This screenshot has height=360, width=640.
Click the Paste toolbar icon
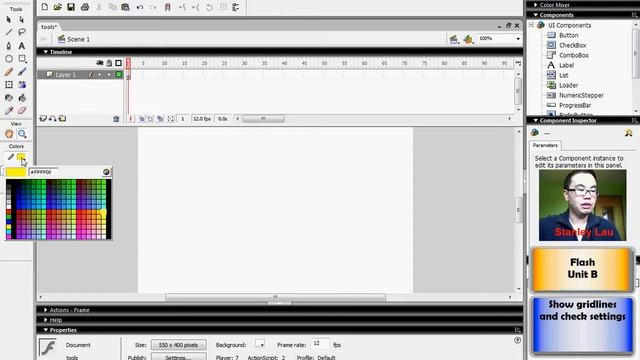coord(126,7)
